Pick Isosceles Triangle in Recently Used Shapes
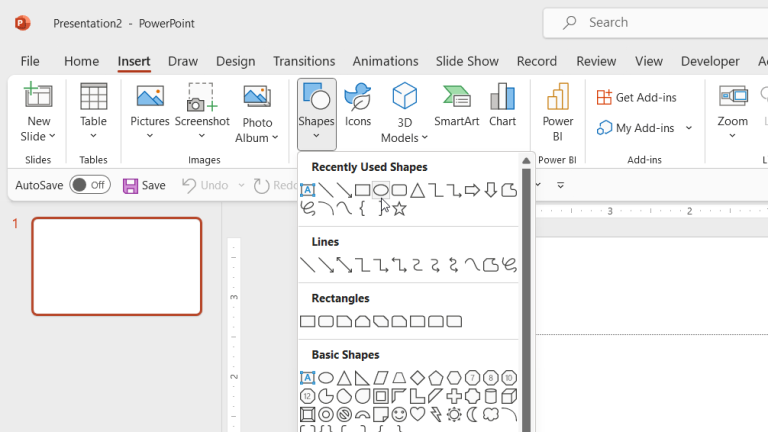The width and height of the screenshot is (768, 432). pyautogui.click(x=417, y=190)
